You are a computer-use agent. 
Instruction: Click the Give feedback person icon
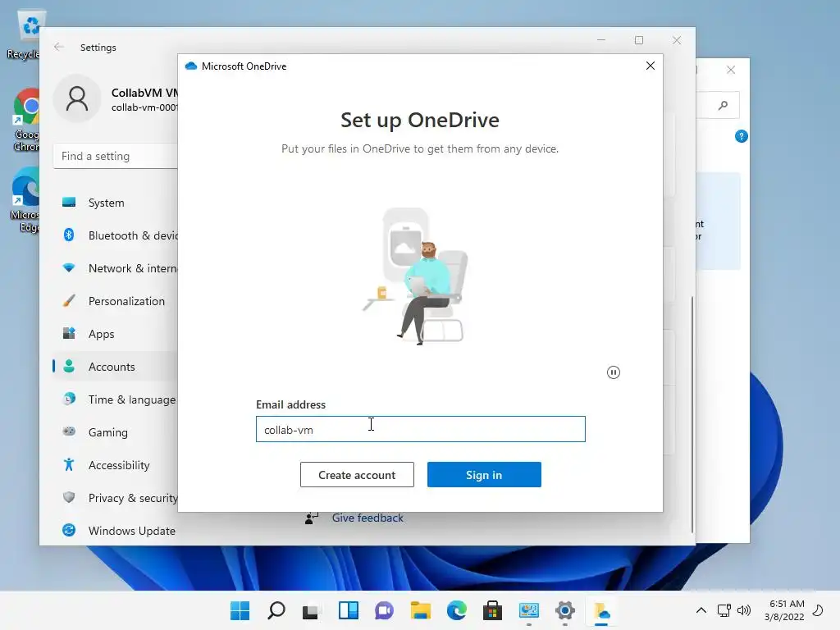click(x=311, y=518)
